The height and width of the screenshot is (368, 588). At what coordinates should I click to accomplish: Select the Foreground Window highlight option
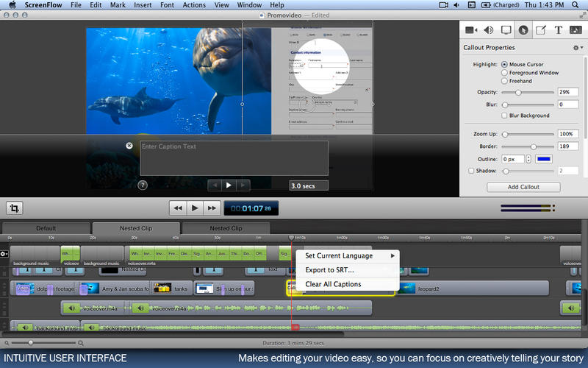504,73
